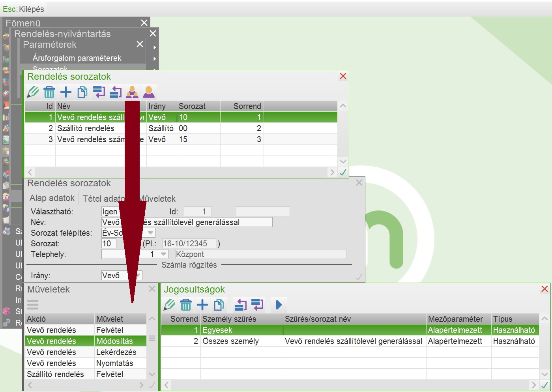Image resolution: width=552 pixels, height=392 pixels.
Task: Click the example field showing 16-10/12345
Action: [x=189, y=244]
